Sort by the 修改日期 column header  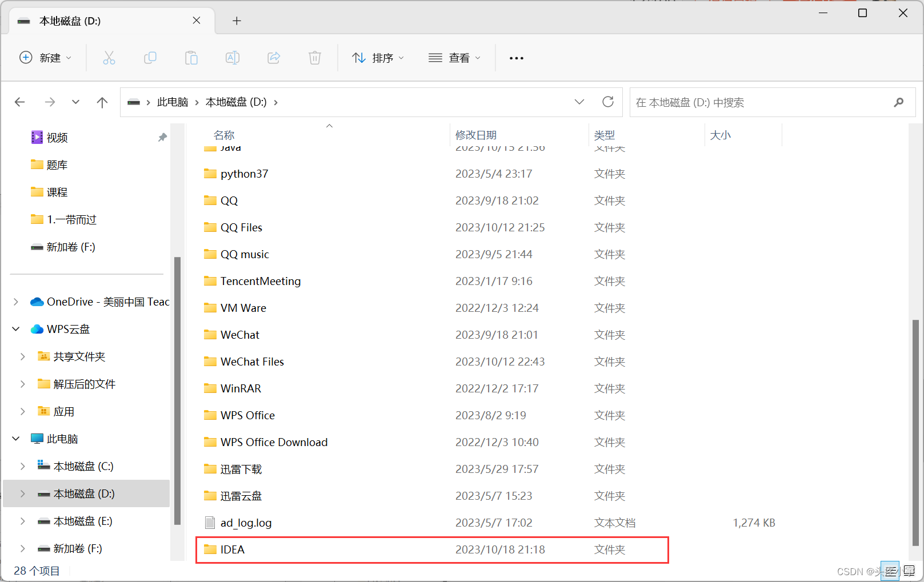(x=476, y=135)
